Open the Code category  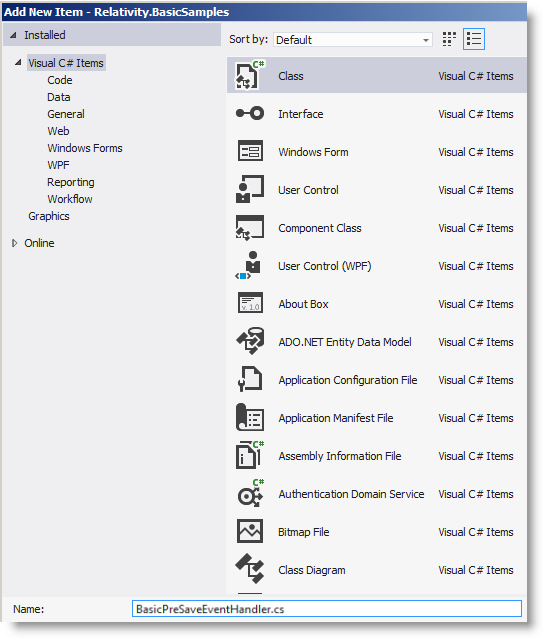(x=60, y=80)
